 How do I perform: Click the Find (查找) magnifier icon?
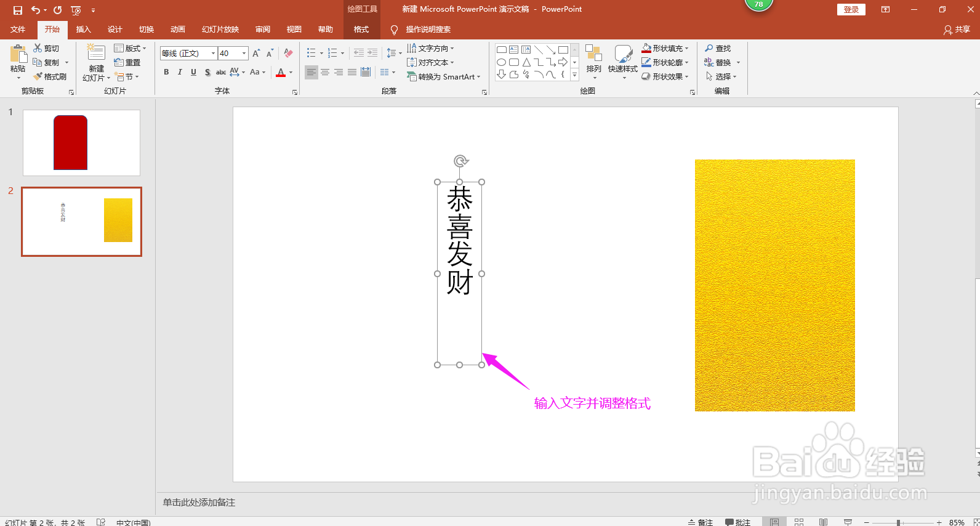(x=709, y=48)
